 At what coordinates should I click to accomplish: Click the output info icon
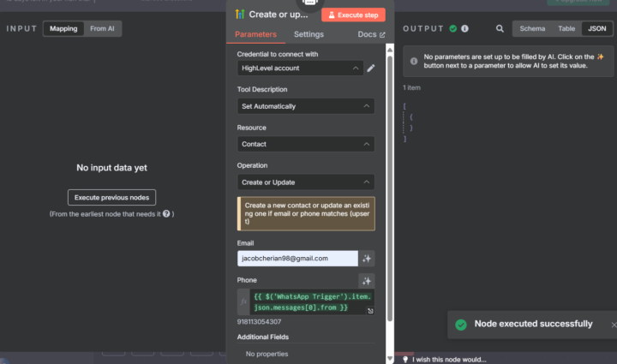pyautogui.click(x=464, y=29)
